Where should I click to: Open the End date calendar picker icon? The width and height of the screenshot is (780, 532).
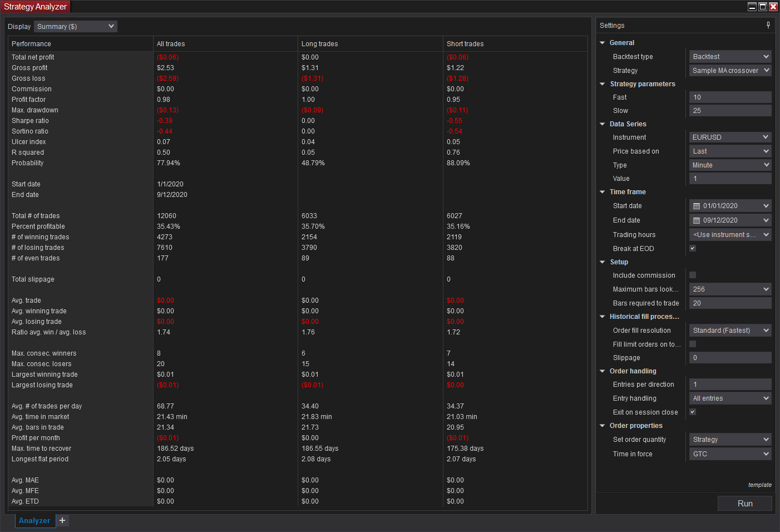696,220
